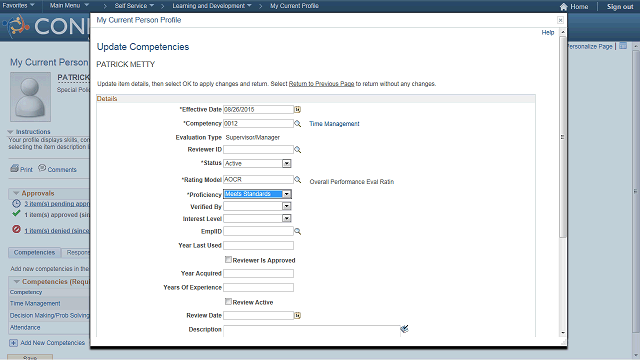
Task: Enable the Review Active checkbox
Action: (x=228, y=302)
